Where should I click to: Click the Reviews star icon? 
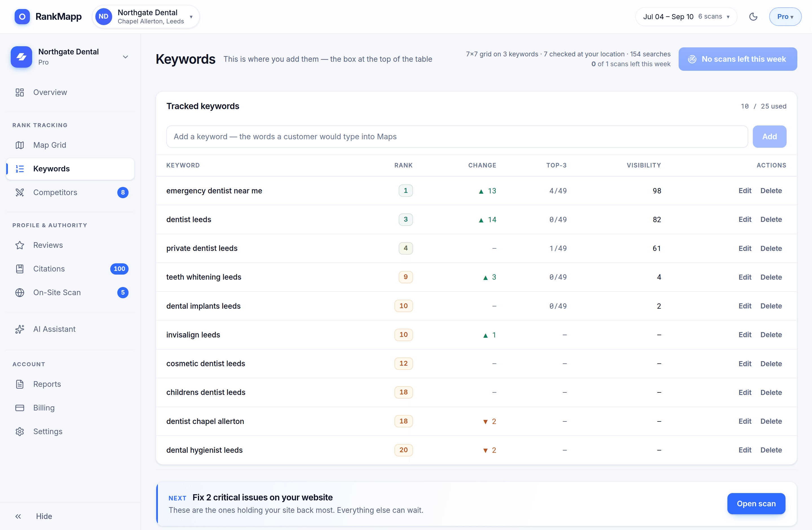click(20, 245)
